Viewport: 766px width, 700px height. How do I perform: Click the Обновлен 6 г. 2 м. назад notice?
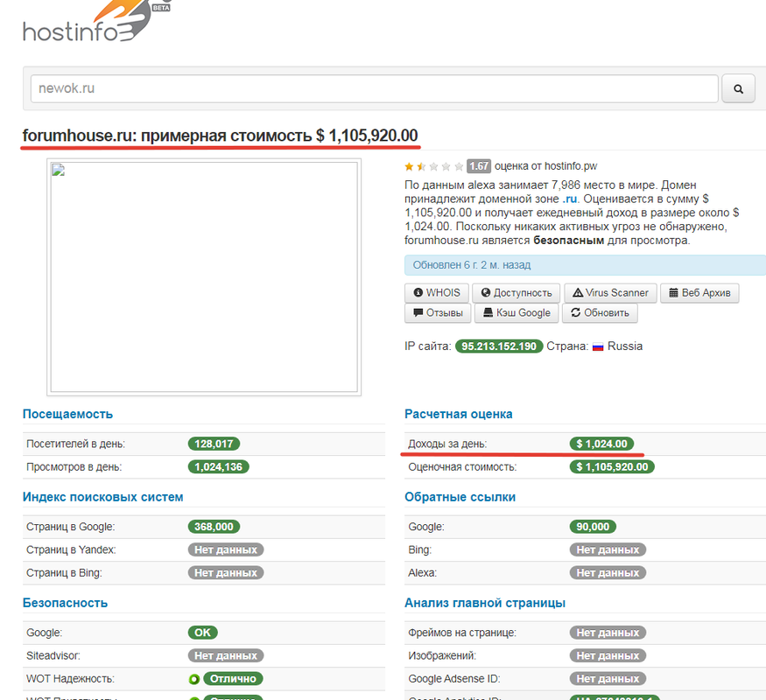click(x=585, y=265)
